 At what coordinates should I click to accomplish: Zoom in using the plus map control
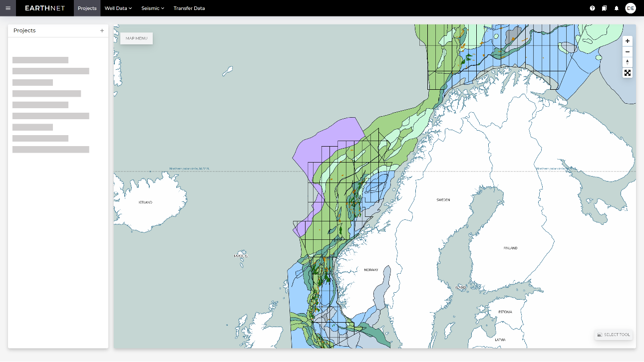point(627,41)
